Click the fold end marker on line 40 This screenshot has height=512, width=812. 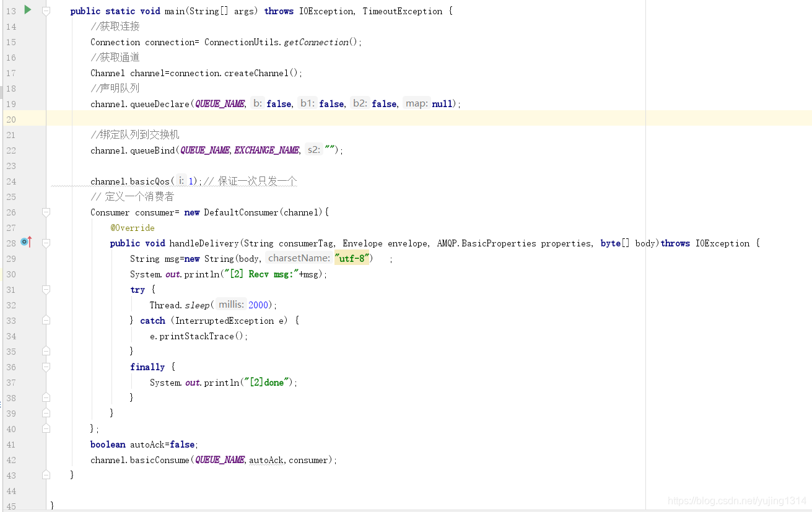[46, 428]
